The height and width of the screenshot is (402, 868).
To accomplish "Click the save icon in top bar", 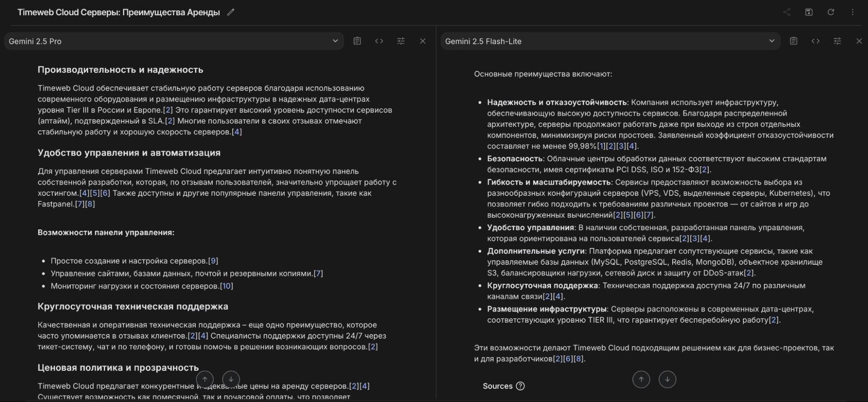I will point(809,12).
